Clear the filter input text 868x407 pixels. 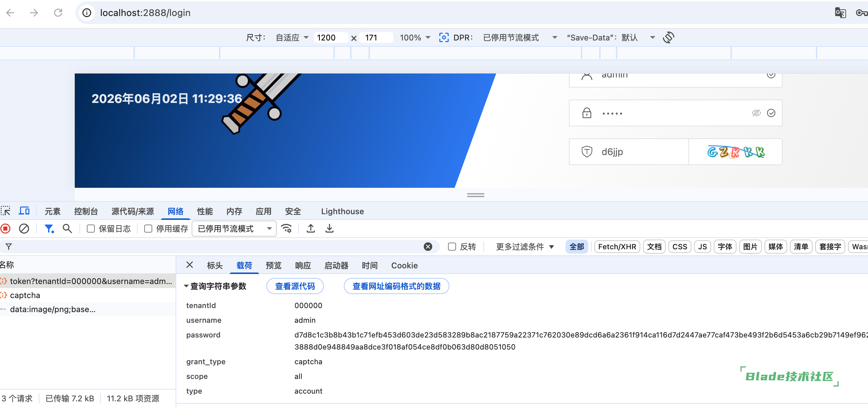pyautogui.click(x=428, y=247)
